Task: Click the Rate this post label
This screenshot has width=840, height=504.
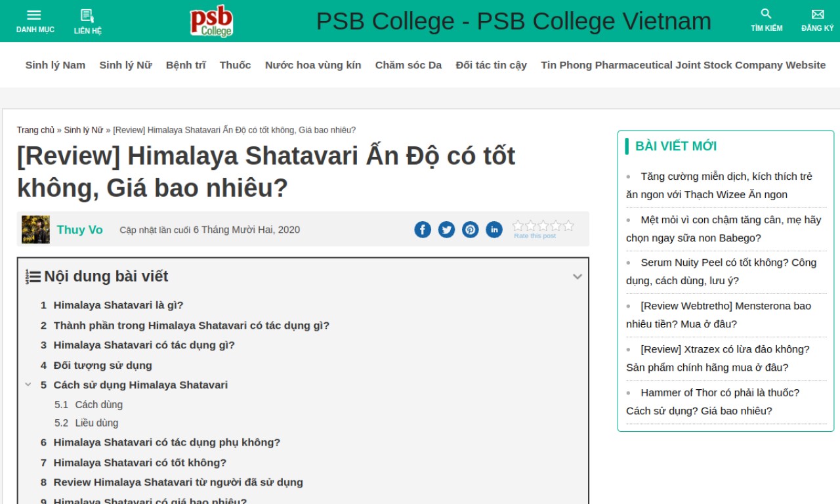Action: [534, 236]
